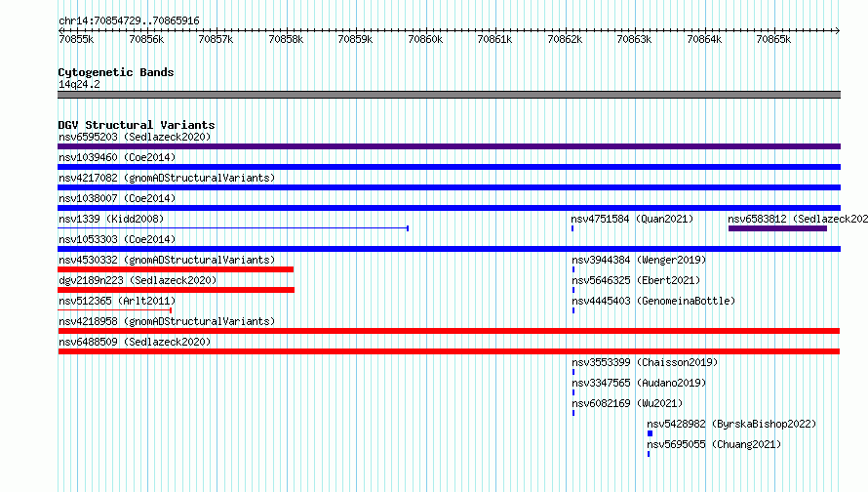Image resolution: width=868 pixels, height=492 pixels.
Task: Click the red dgv2189n223 variant bar
Action: pos(176,290)
